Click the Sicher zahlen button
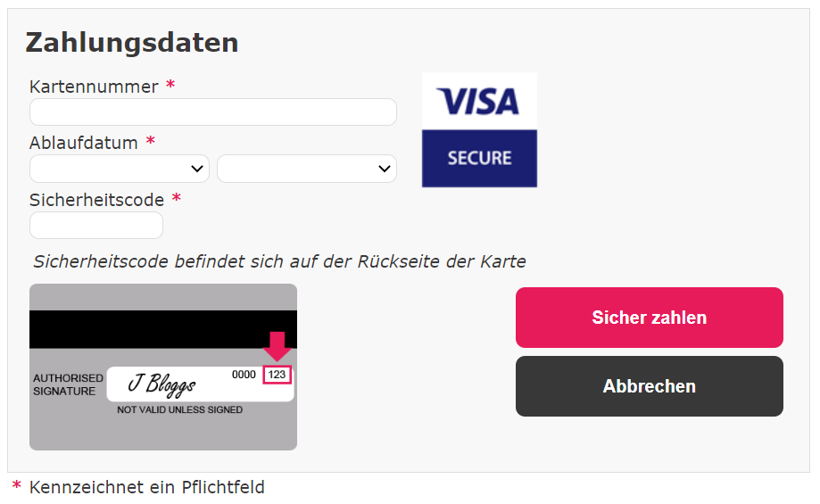This screenshot has width=820, height=504. point(649,318)
